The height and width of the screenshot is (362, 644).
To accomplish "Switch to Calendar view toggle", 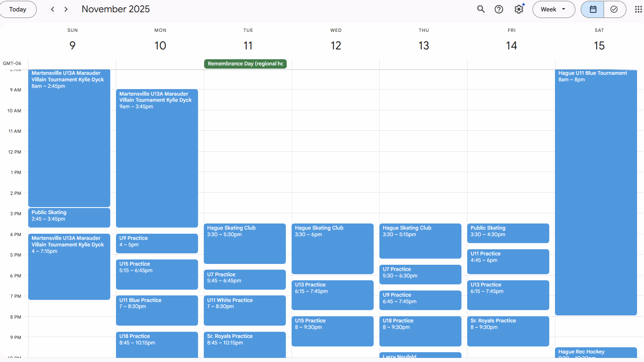I will [x=593, y=9].
